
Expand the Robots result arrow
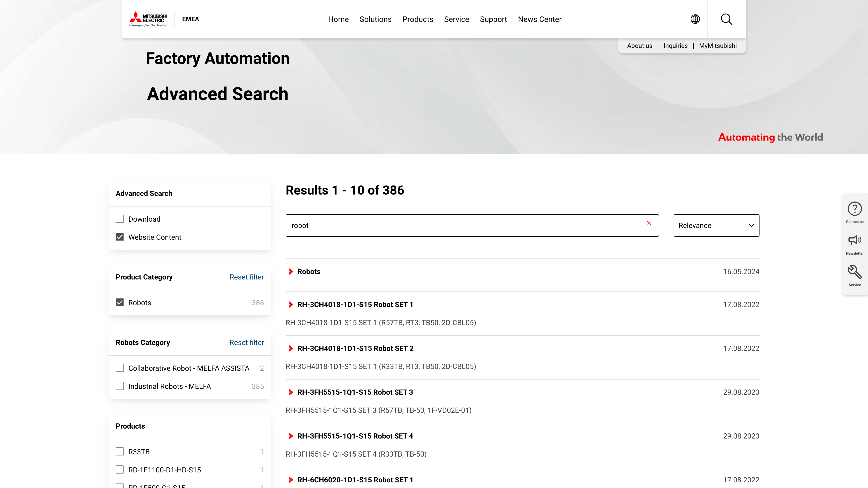point(291,271)
